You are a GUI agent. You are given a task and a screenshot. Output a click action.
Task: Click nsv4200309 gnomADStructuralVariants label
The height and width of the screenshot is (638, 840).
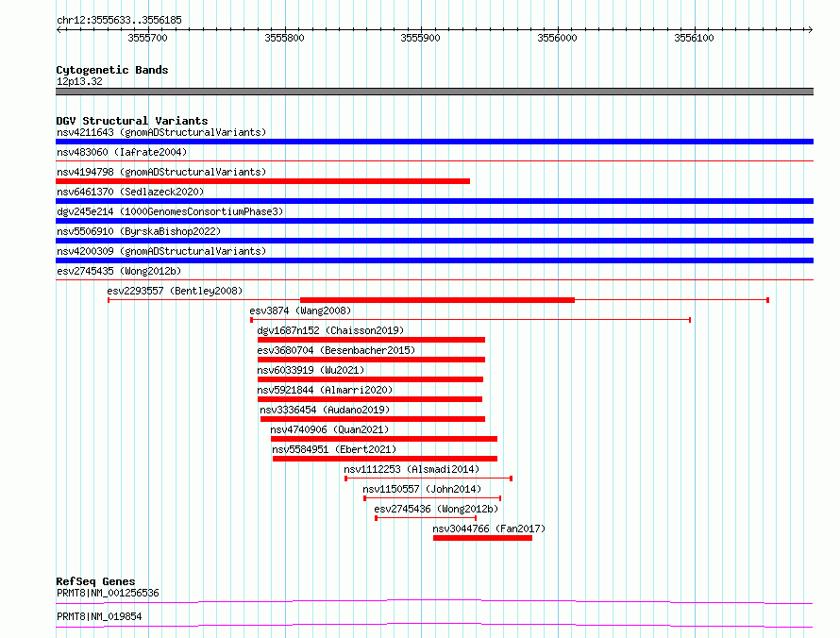(161, 251)
